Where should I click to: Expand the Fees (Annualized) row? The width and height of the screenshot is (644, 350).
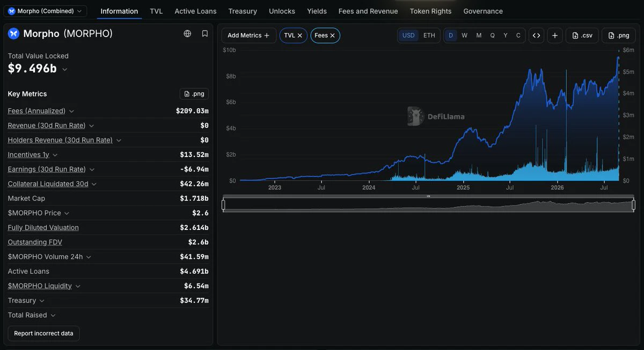tap(72, 111)
